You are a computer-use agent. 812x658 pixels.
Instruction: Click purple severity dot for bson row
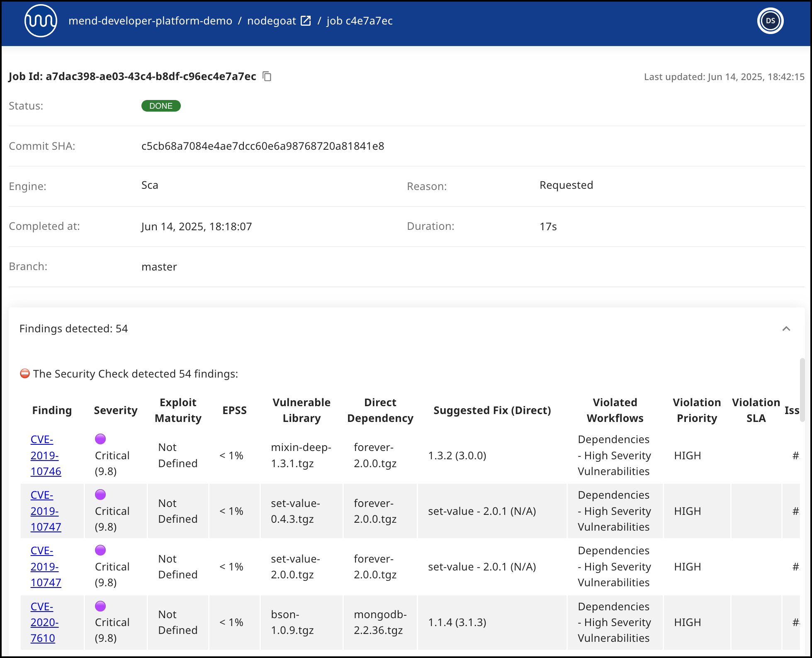pyautogui.click(x=100, y=606)
